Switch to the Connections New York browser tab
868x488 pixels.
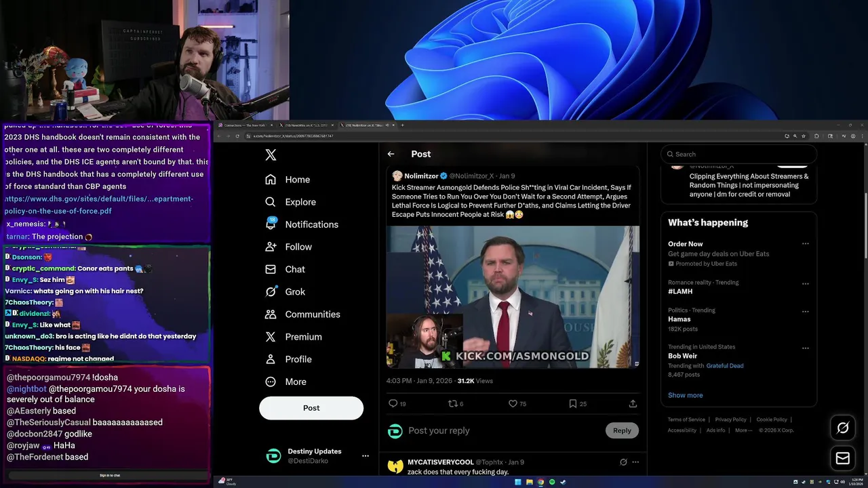pyautogui.click(x=245, y=125)
